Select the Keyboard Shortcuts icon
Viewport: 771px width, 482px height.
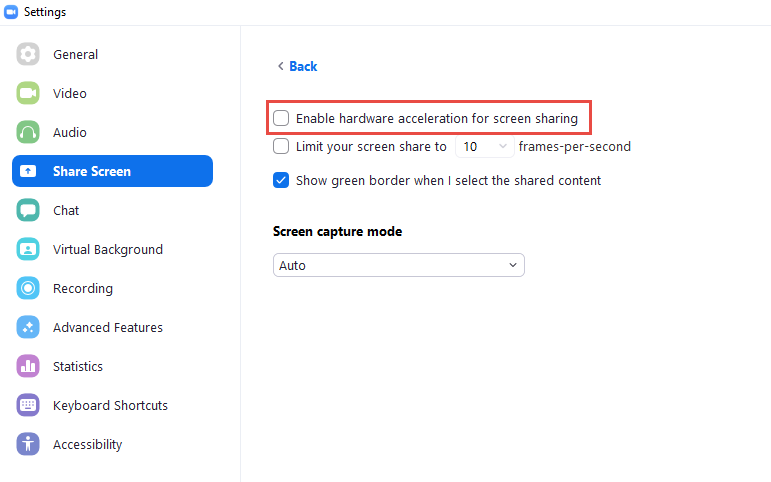point(28,405)
